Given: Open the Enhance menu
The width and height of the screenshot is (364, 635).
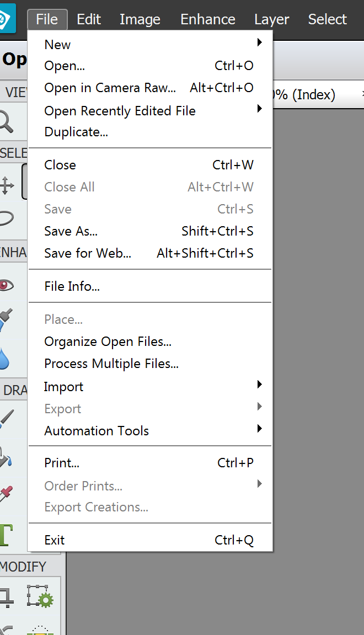Looking at the screenshot, I should pyautogui.click(x=207, y=19).
